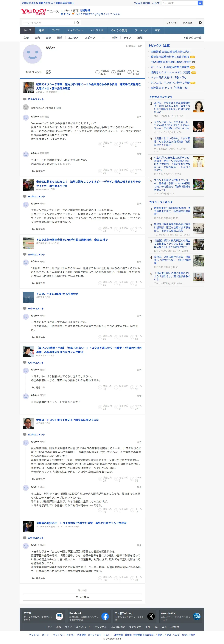Click うーん face with count 98

coord(132,387)
